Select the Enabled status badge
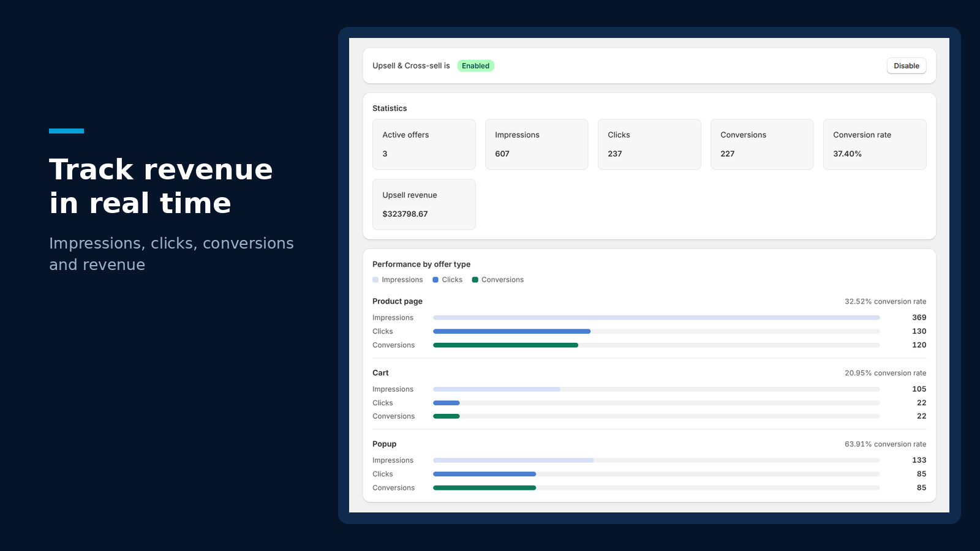 click(476, 66)
